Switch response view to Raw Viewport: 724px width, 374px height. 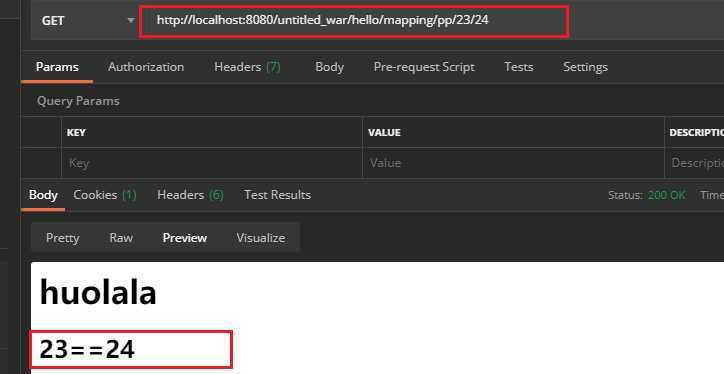[x=121, y=238]
